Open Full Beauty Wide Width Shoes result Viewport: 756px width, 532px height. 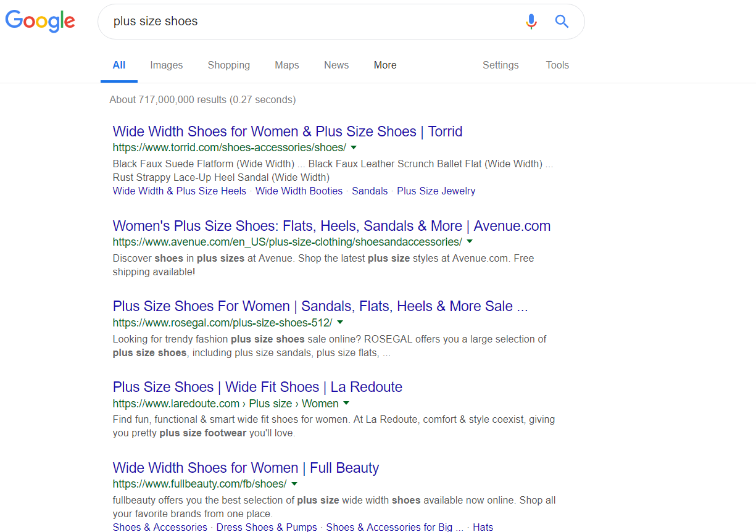[x=246, y=468]
